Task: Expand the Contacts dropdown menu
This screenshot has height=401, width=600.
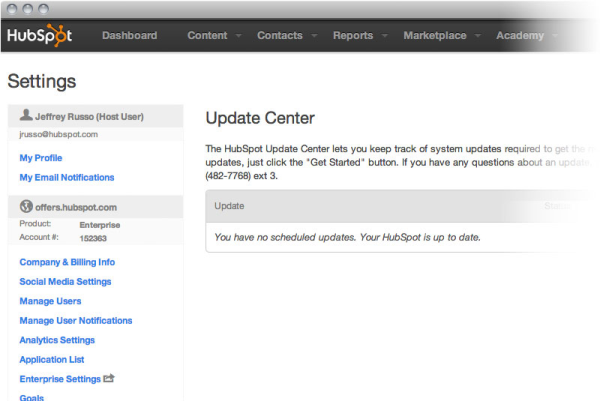Action: [287, 36]
